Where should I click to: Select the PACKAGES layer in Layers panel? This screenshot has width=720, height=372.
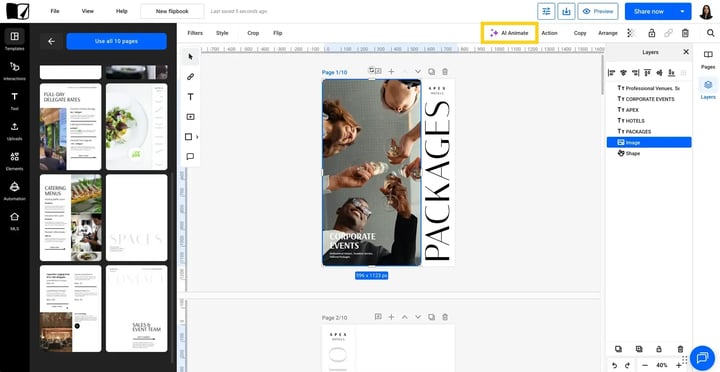[x=649, y=131]
